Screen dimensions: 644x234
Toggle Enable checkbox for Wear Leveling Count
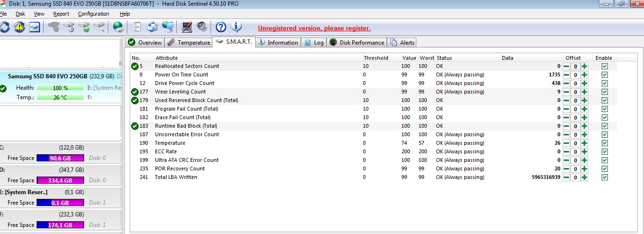click(605, 92)
